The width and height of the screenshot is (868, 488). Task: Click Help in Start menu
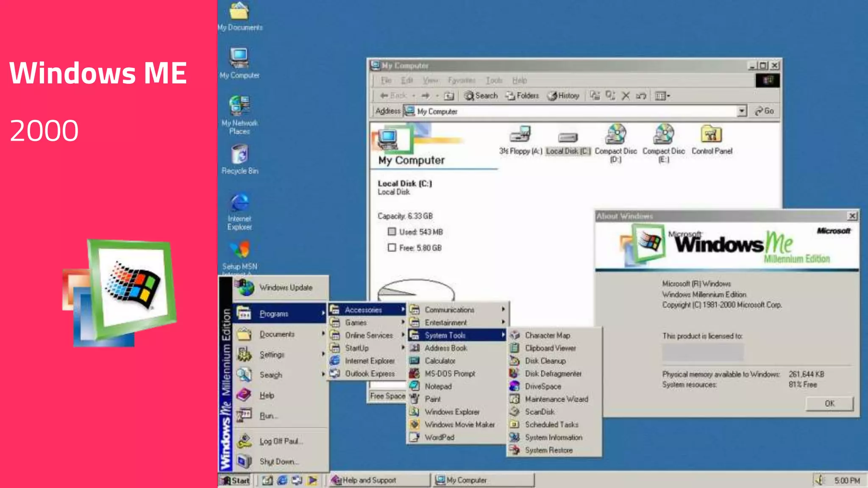(280, 395)
